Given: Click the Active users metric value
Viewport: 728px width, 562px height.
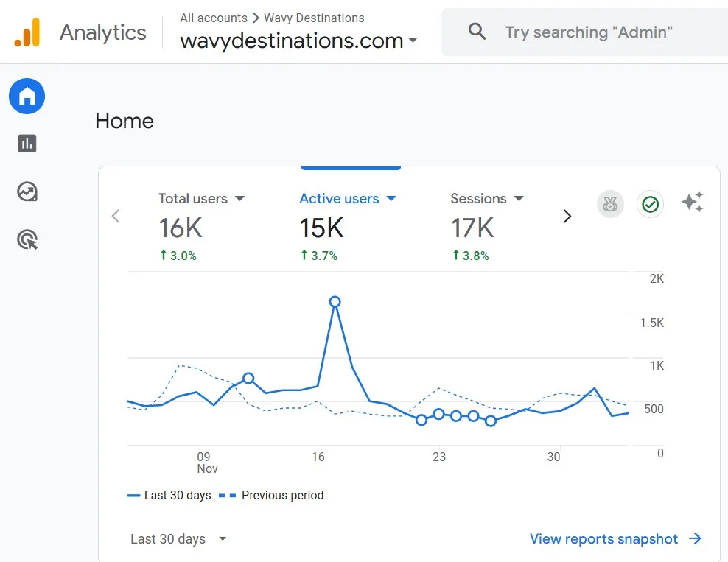Looking at the screenshot, I should 321,227.
